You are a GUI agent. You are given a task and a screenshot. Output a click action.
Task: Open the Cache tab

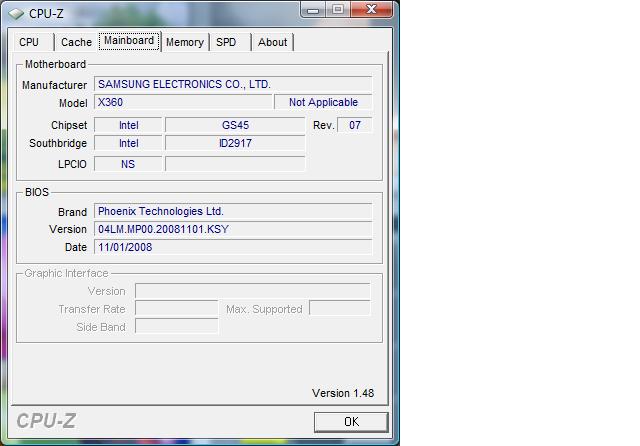76,42
